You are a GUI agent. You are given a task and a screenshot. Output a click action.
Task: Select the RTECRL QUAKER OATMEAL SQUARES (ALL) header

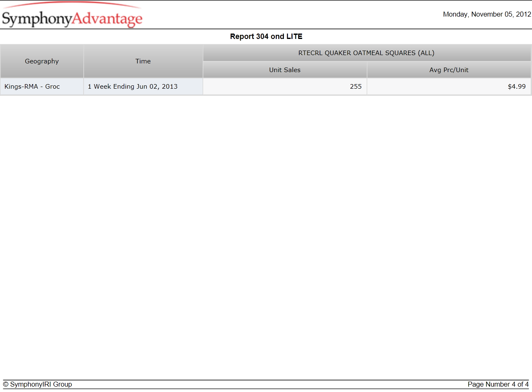click(366, 53)
